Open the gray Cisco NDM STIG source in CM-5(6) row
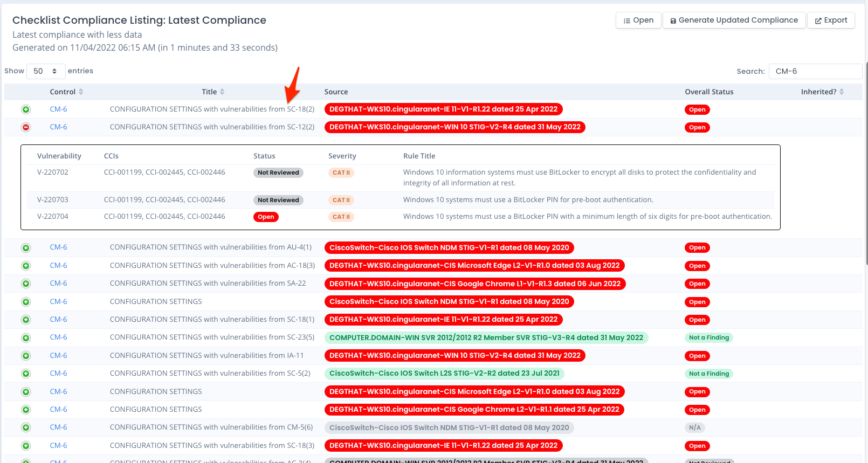 449,427
